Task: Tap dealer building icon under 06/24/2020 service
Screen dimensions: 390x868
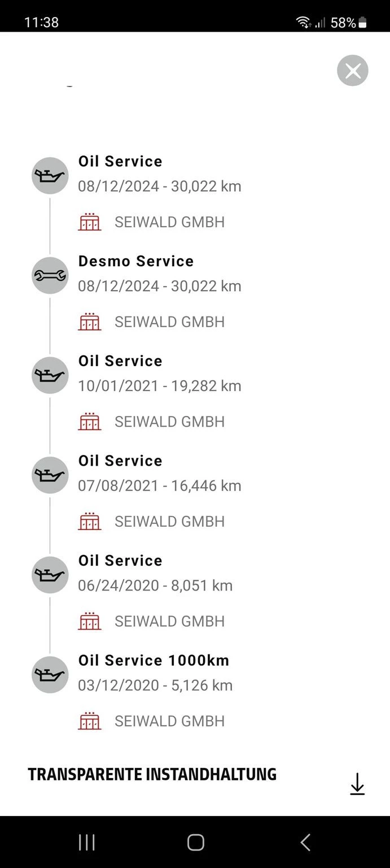Action: click(x=90, y=621)
